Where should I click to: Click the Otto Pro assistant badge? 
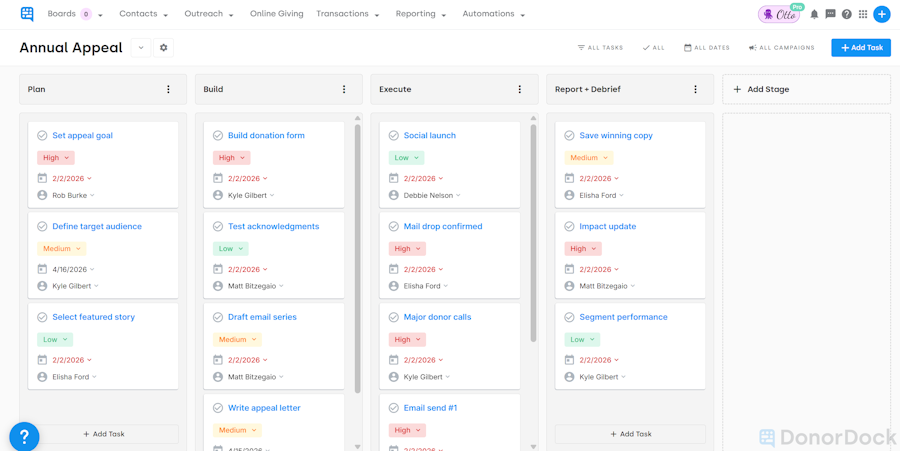click(x=779, y=14)
